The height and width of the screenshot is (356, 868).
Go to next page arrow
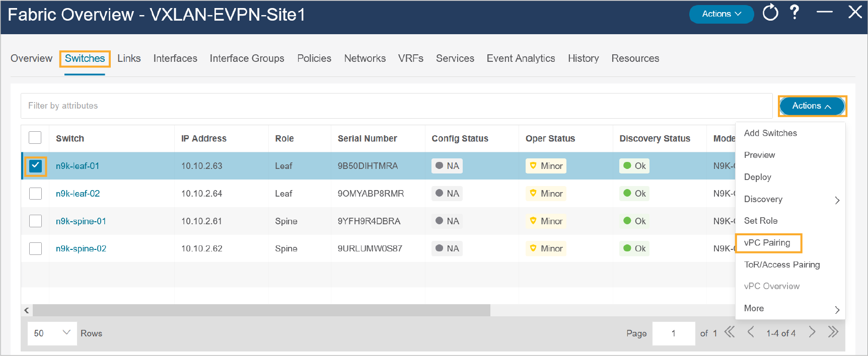pos(812,332)
